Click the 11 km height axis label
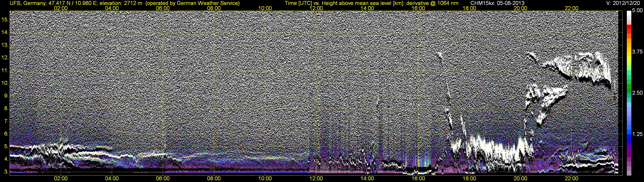The width and height of the screenshot is (644, 182). [x=5, y=70]
